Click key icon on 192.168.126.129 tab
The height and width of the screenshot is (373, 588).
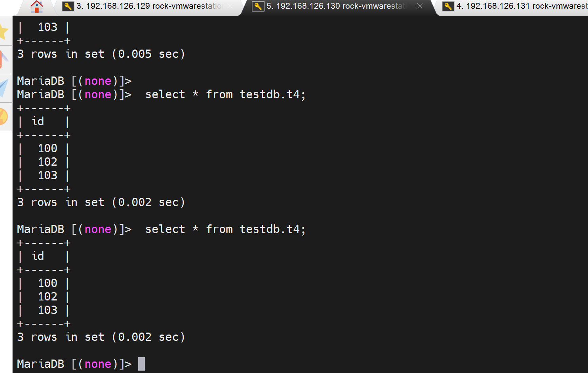pos(68,6)
